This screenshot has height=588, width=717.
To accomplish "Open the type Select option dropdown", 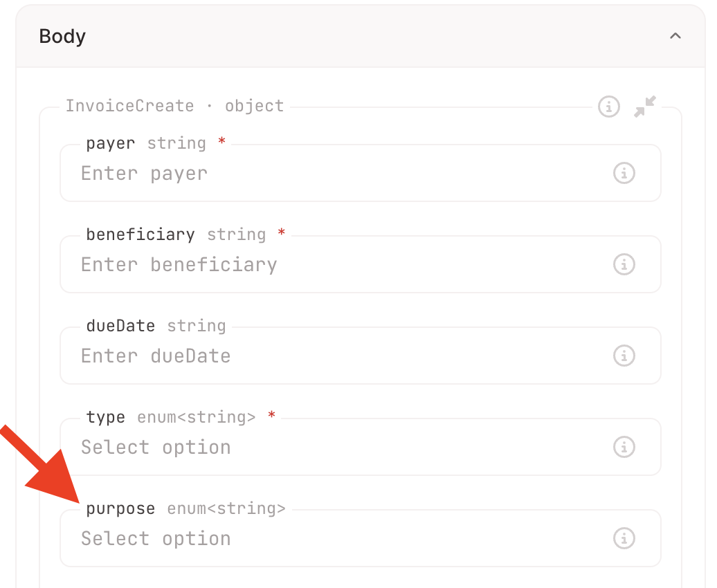I will click(x=332, y=448).
